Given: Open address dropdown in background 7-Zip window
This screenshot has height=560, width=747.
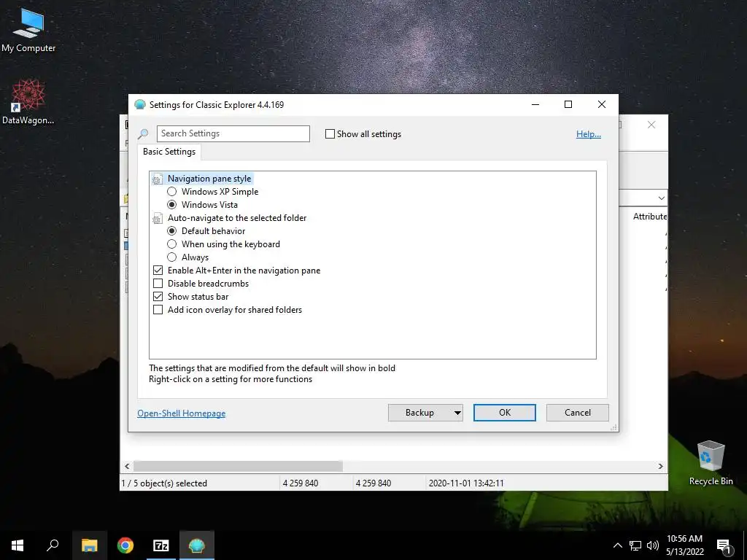Looking at the screenshot, I should tap(661, 198).
